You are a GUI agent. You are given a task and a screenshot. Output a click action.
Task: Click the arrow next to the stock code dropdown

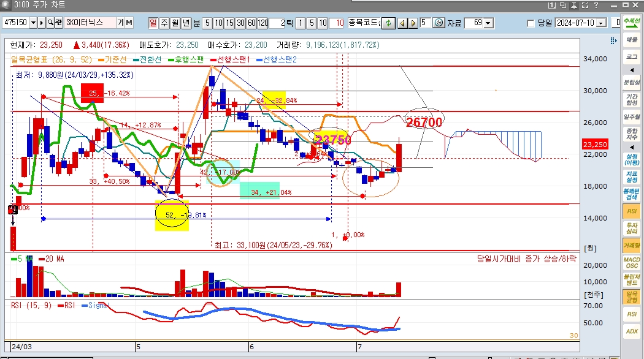[42, 23]
